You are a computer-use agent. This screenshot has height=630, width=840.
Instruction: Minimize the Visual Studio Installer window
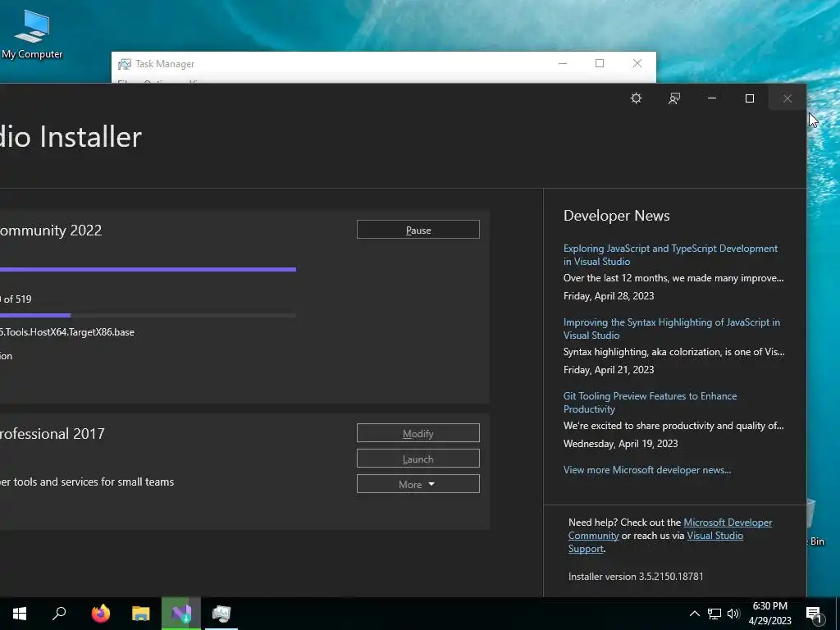click(x=712, y=98)
